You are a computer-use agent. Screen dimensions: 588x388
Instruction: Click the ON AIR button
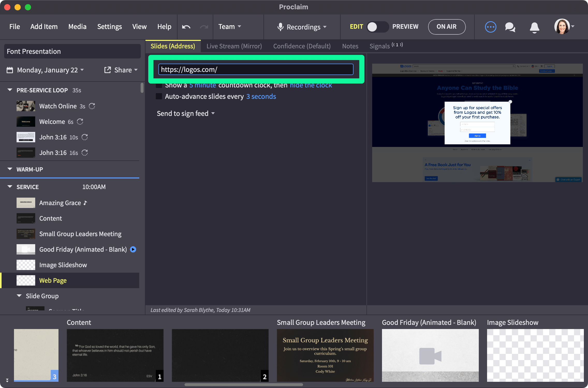(x=447, y=27)
